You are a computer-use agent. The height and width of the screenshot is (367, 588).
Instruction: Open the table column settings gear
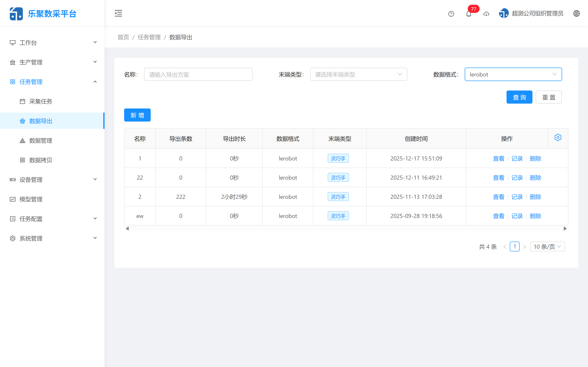point(558,137)
